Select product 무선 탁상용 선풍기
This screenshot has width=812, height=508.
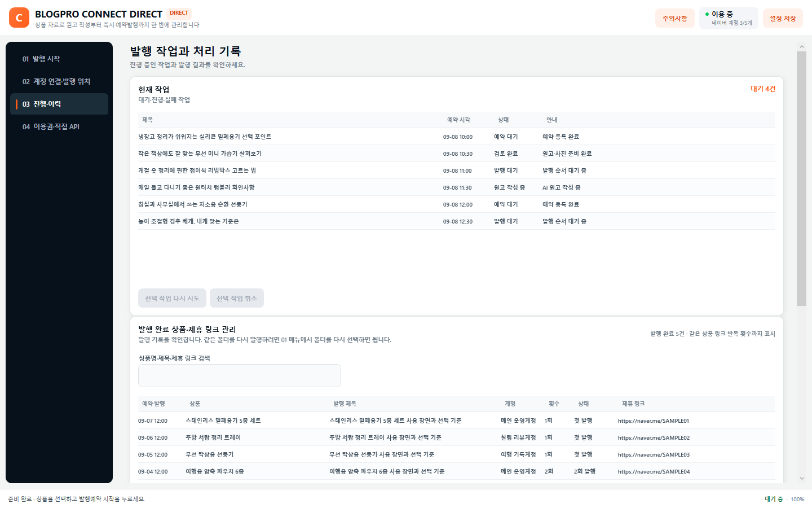[209, 454]
